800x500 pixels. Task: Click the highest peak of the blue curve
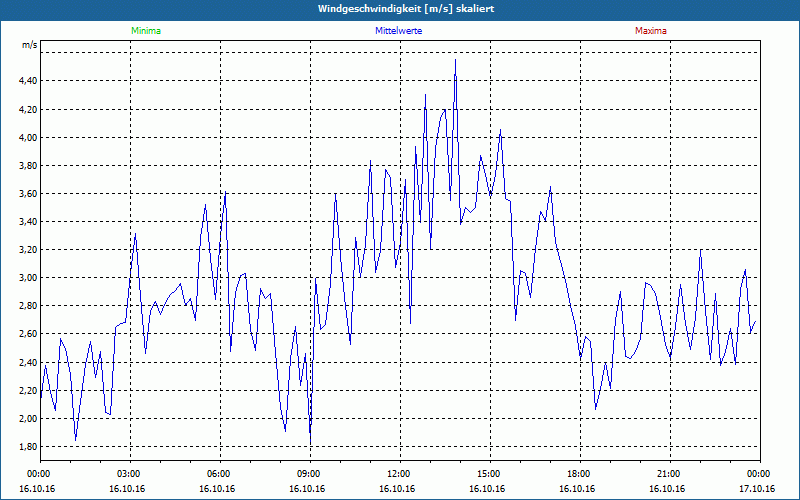(x=456, y=60)
